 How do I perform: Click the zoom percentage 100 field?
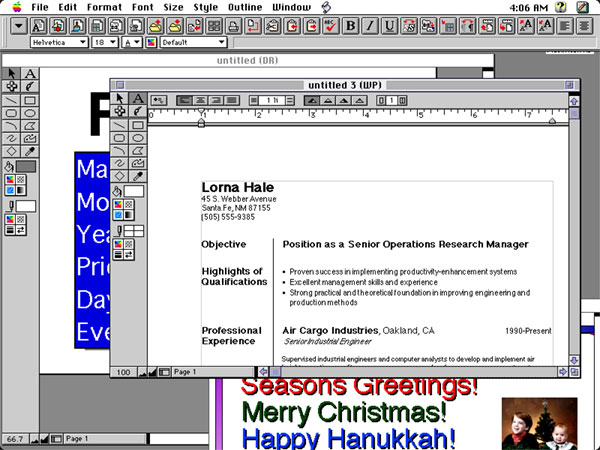pyautogui.click(x=122, y=372)
